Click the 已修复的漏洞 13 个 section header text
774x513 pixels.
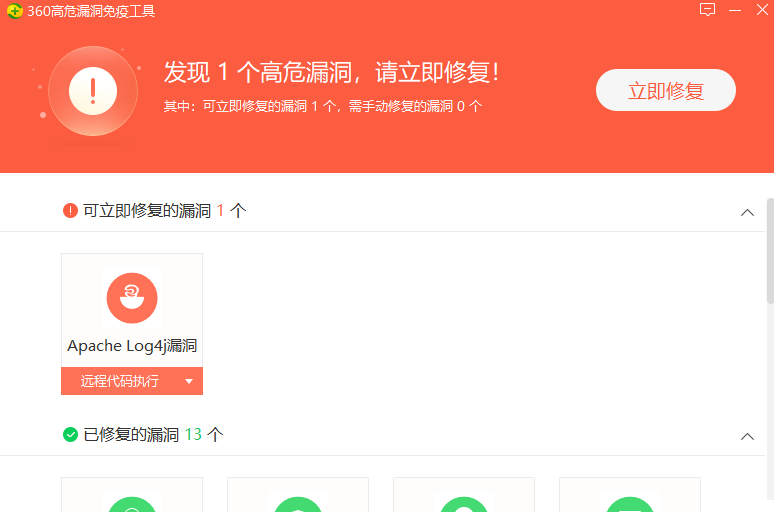point(153,434)
